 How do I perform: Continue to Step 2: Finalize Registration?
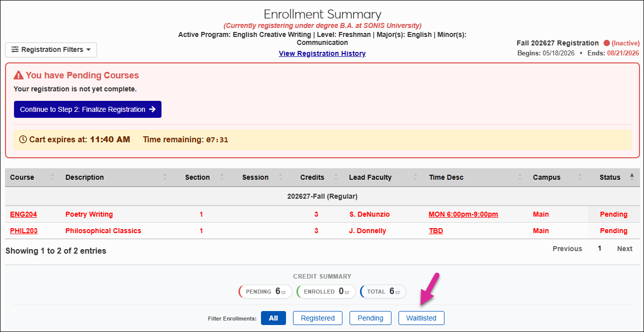(x=87, y=109)
